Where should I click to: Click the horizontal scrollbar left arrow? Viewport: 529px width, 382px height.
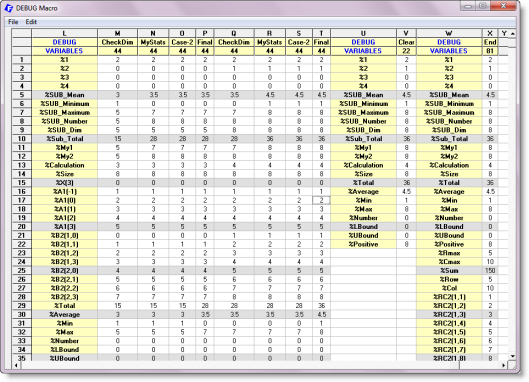[x=16, y=365]
